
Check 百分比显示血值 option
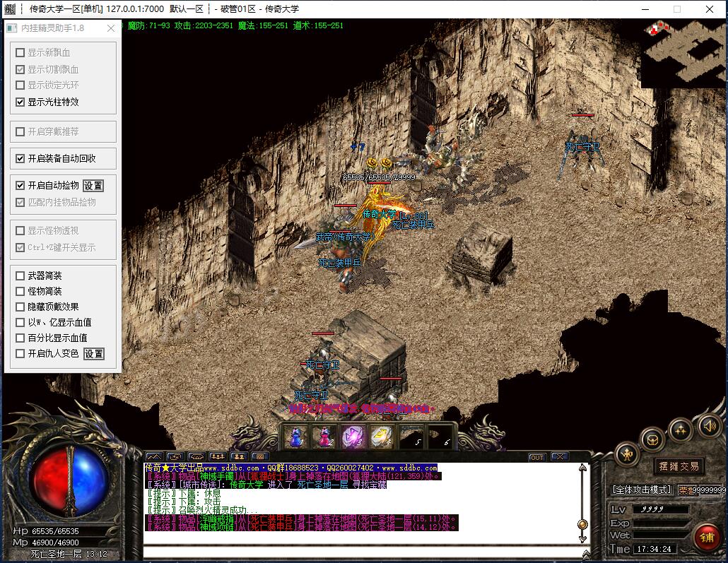(x=20, y=338)
